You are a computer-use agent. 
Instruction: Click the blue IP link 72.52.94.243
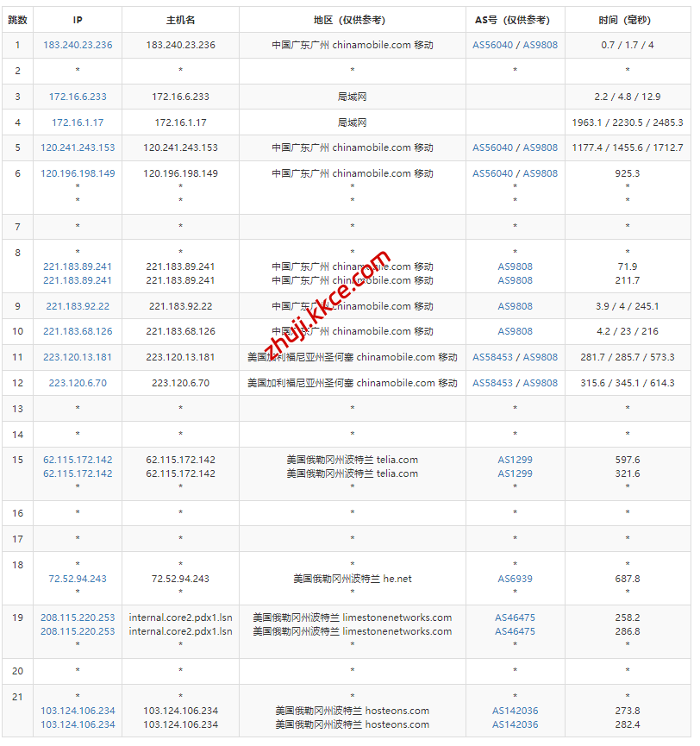[78, 579]
